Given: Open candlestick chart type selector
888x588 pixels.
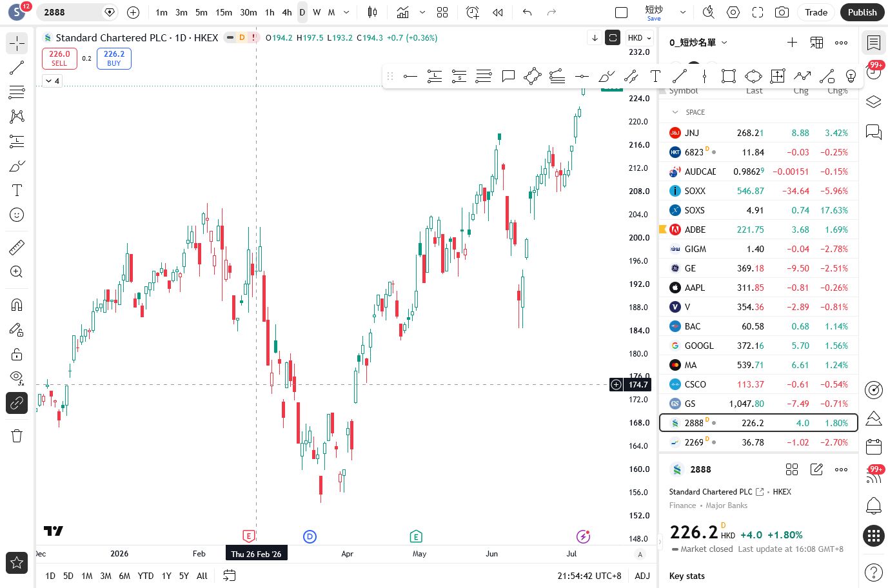Looking at the screenshot, I should [x=372, y=12].
